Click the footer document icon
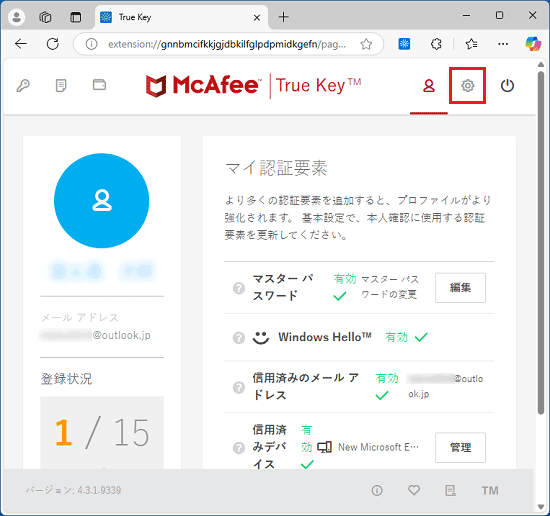The image size is (550, 516). click(x=450, y=490)
